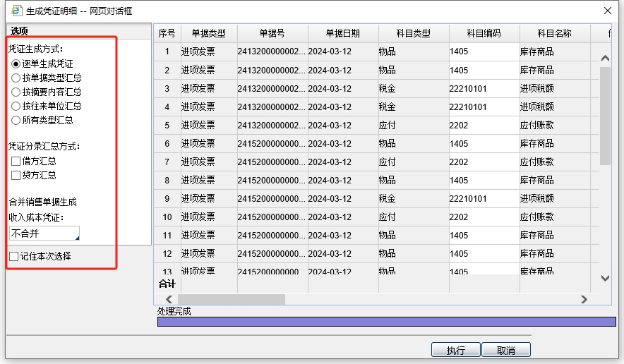Click the 科目名称 column header
The width and height of the screenshot is (624, 364).
(x=555, y=33)
